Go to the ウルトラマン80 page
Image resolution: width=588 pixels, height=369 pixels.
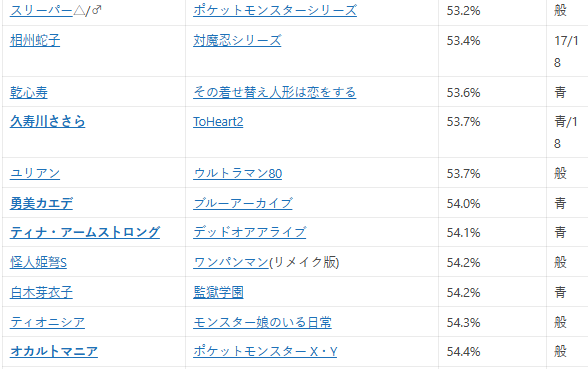click(x=237, y=173)
